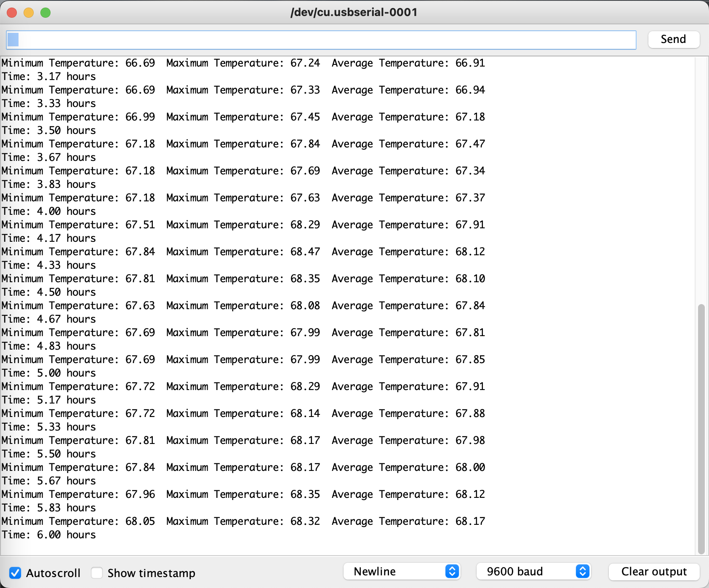Image resolution: width=709 pixels, height=588 pixels.
Task: Minimize the window with the yellow button
Action: [29, 13]
